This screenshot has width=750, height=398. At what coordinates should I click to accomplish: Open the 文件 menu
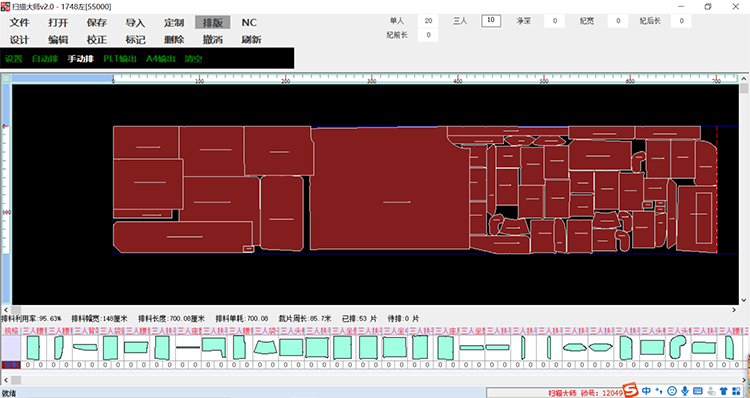click(20, 22)
